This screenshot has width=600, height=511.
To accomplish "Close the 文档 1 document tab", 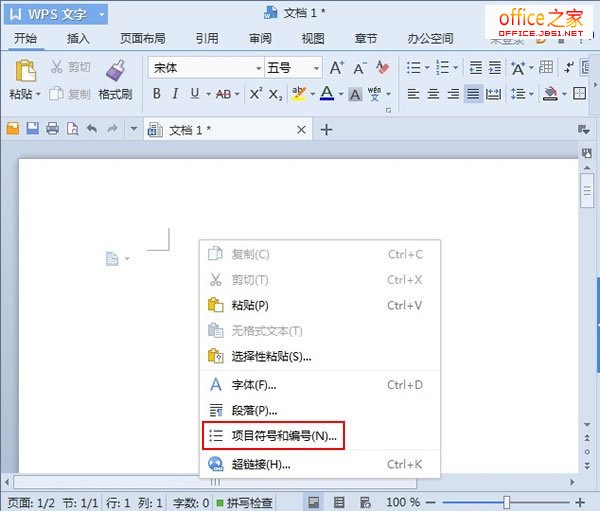I will pos(301,130).
